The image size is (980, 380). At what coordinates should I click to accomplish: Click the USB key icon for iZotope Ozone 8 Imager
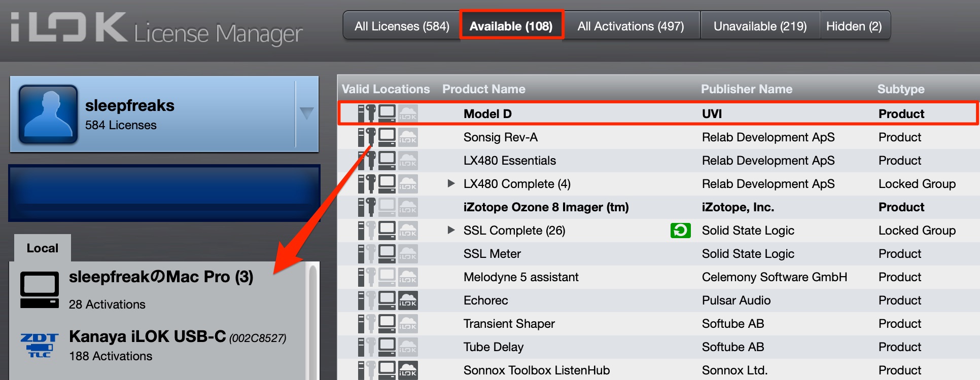pos(371,207)
